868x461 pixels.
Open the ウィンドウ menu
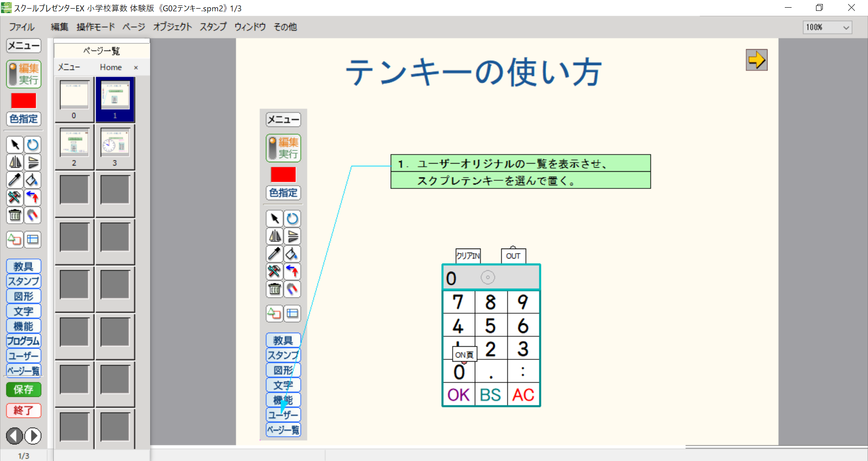pos(250,27)
